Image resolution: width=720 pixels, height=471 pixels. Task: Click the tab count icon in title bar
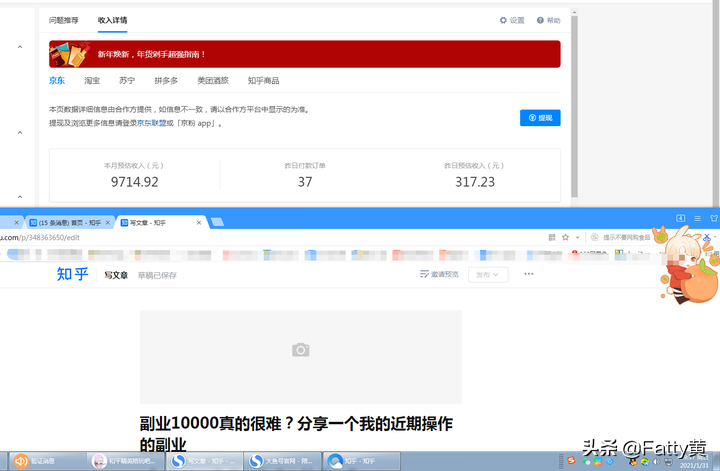coord(681,218)
